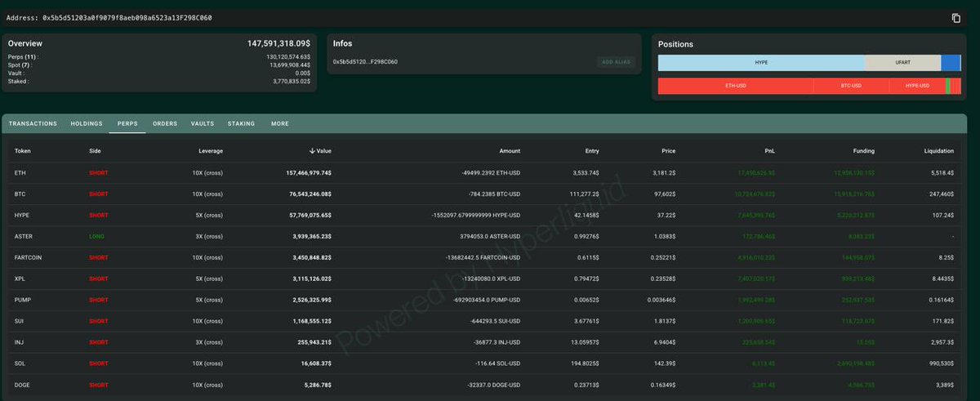
Task: Switch to the HOLDINGS tab
Action: tap(87, 124)
